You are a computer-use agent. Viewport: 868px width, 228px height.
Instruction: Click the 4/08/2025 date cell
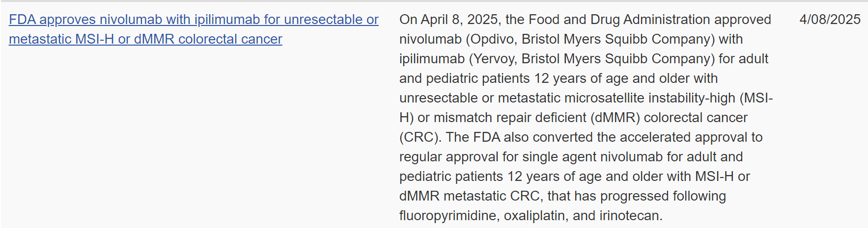coord(830,20)
